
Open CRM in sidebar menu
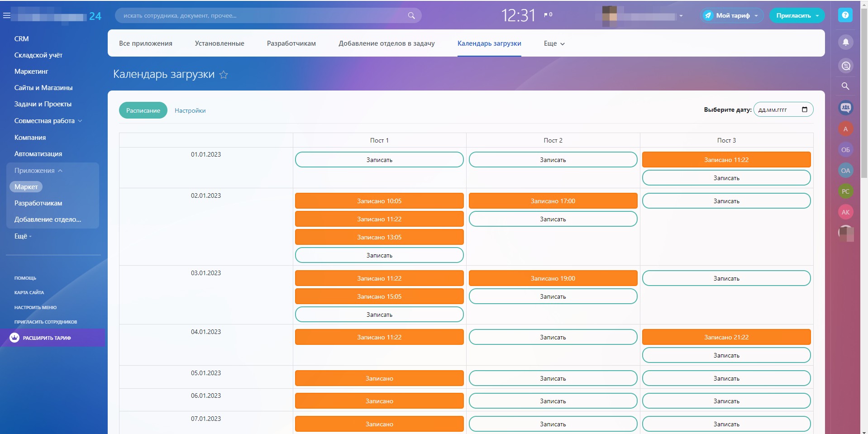point(21,39)
